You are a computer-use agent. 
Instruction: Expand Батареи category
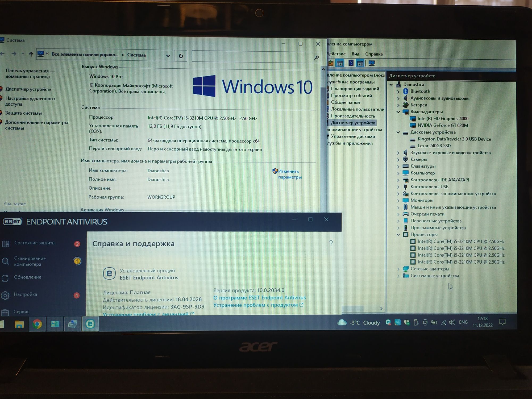point(398,105)
